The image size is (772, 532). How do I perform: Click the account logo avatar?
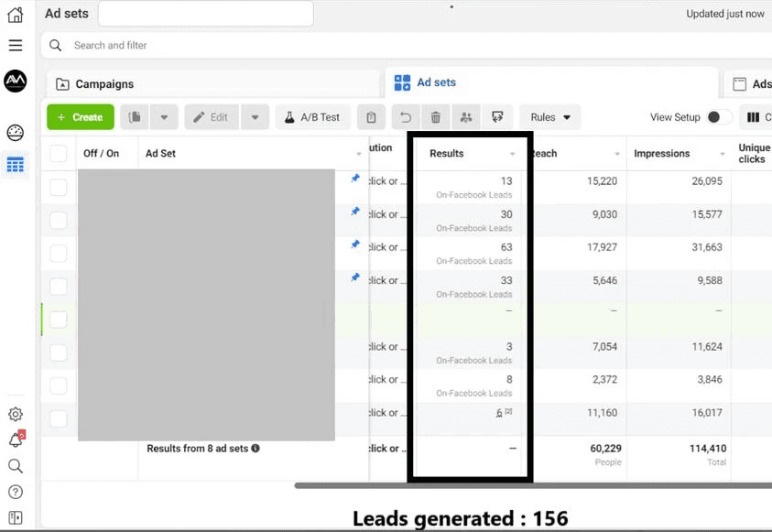coord(16,81)
